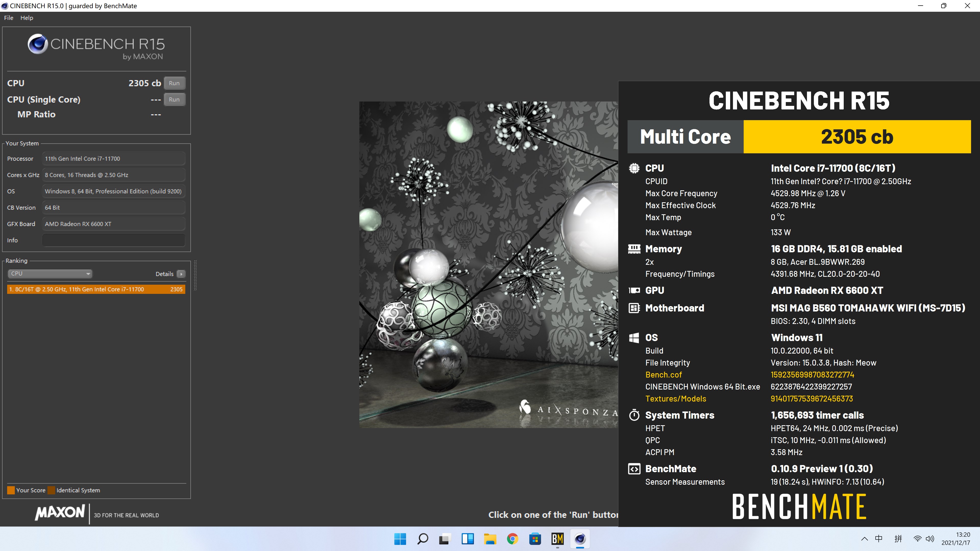Click the GFX Board Radeon RX 6600 XT field
980x551 pixels.
(114, 224)
